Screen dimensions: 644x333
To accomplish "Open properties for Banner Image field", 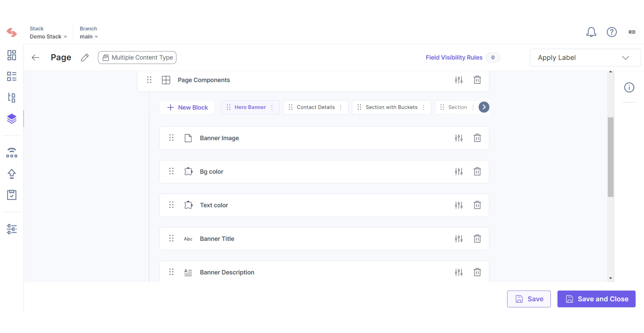I will (x=458, y=138).
